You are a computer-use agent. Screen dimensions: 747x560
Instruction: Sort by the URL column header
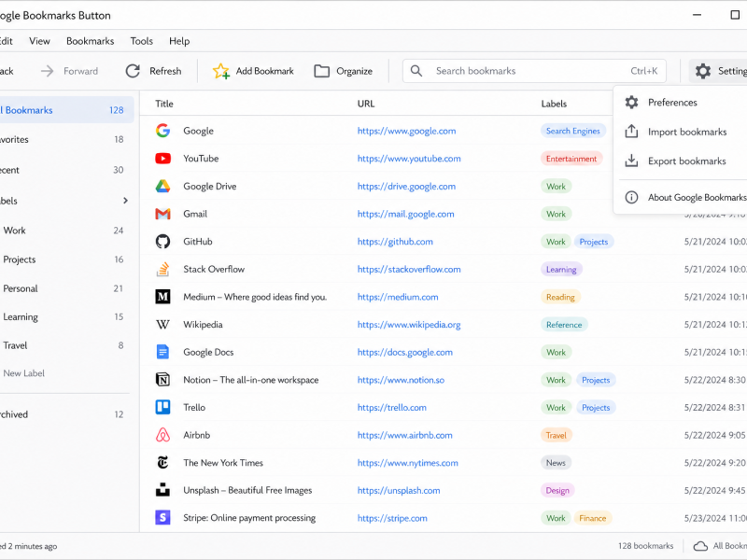[366, 104]
